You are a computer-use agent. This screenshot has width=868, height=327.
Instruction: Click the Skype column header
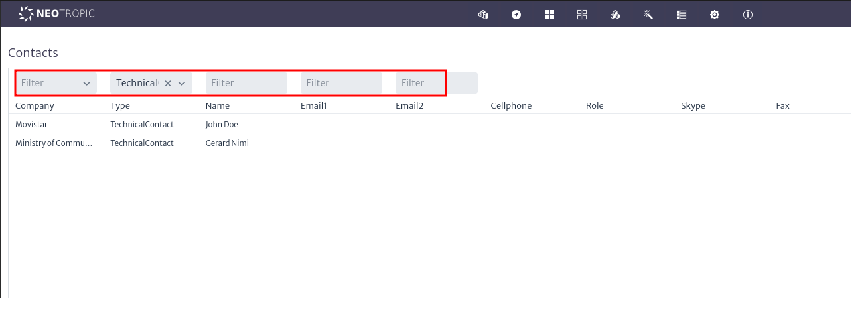[x=693, y=105]
